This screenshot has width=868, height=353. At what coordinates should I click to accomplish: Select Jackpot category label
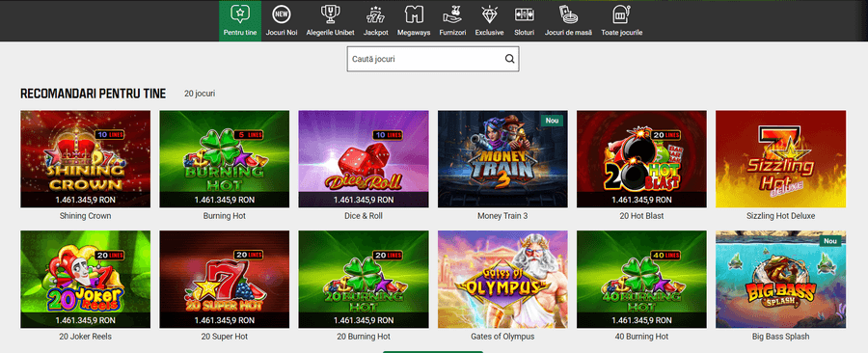point(376,33)
